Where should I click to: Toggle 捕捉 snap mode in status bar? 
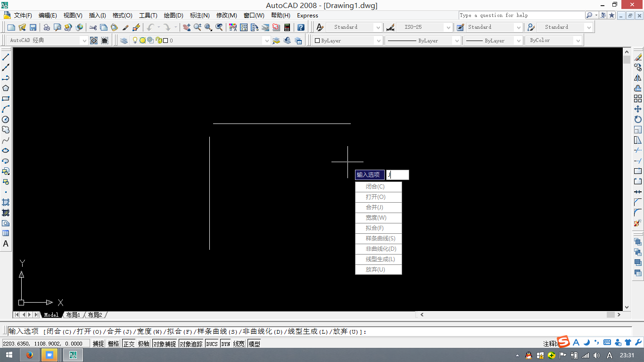pyautogui.click(x=98, y=344)
